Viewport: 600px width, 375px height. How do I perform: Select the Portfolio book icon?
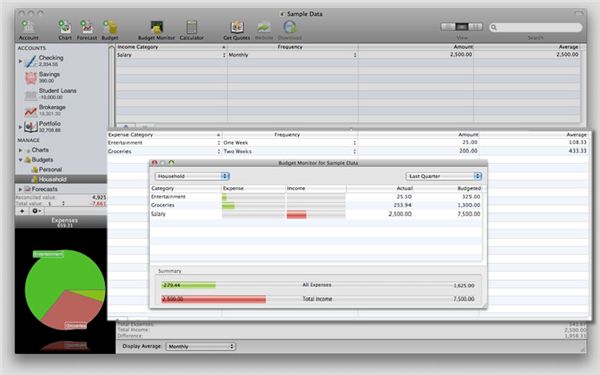click(31, 126)
